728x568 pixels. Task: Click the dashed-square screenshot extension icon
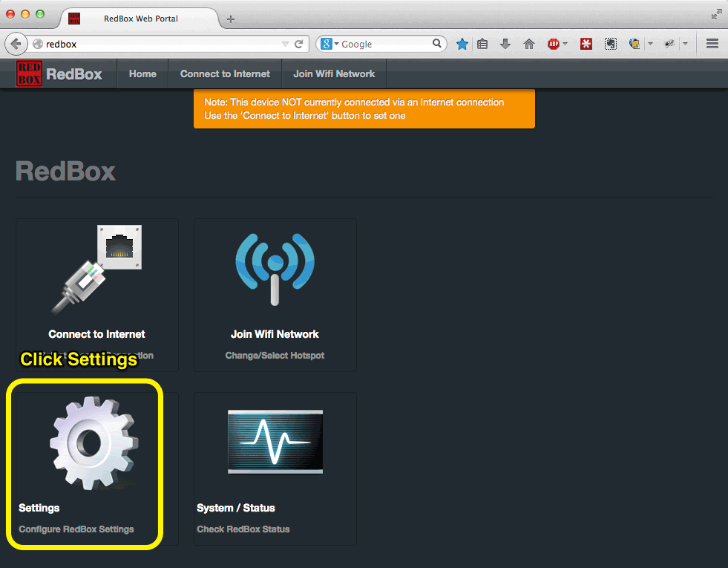(611, 44)
